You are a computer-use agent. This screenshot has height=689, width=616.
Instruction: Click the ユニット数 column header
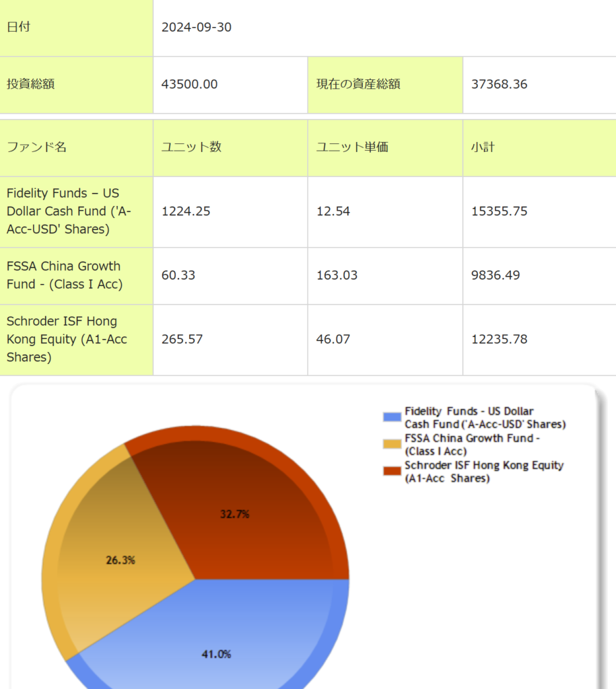click(191, 147)
